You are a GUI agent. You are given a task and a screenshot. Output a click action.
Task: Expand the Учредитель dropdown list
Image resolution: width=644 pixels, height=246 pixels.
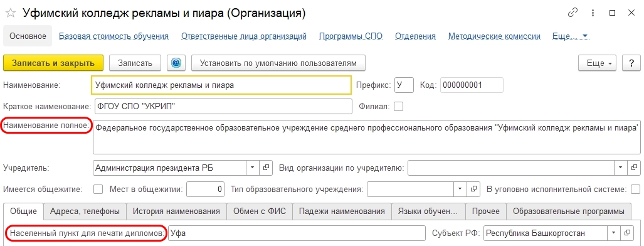pos(252,168)
